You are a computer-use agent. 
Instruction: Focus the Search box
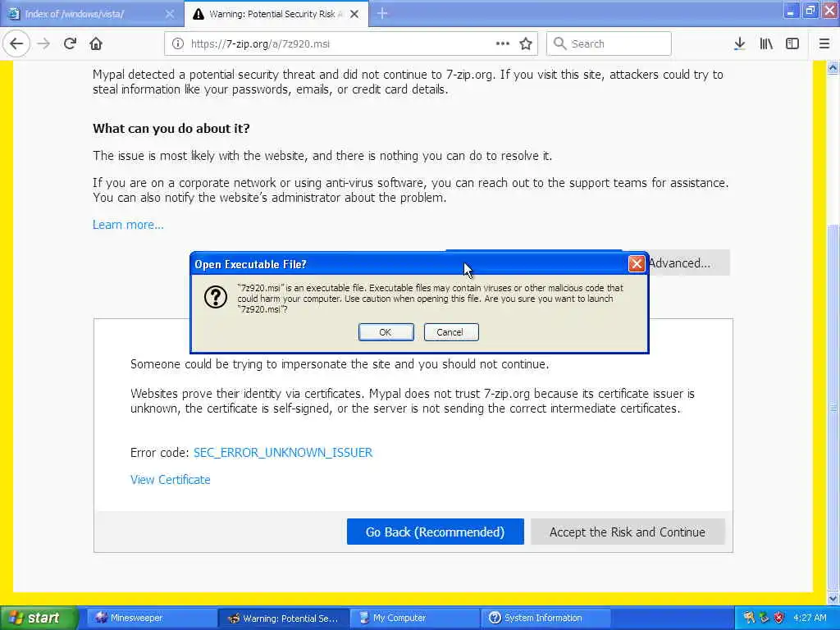pyautogui.click(x=609, y=43)
